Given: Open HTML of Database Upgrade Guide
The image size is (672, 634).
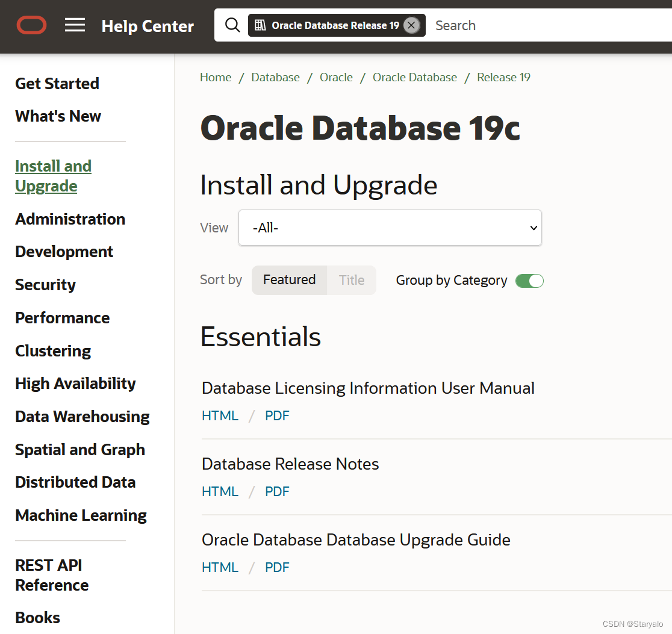Looking at the screenshot, I should 220,567.
